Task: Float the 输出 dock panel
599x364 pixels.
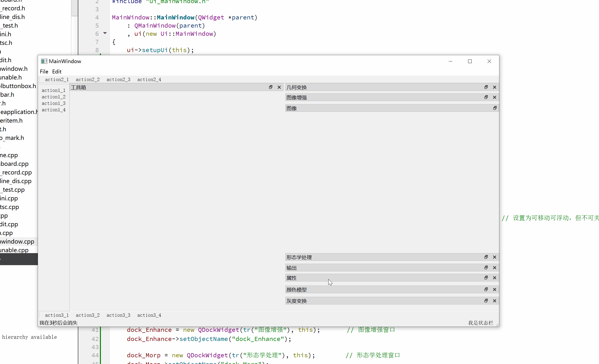Action: tap(486, 268)
